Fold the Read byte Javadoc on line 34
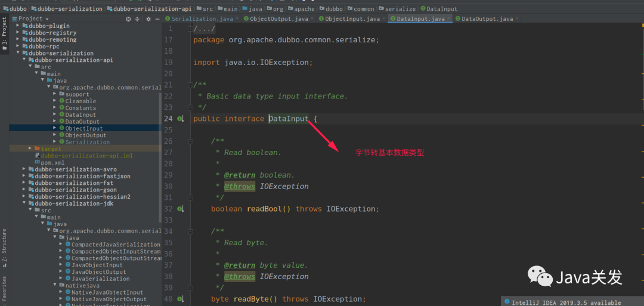Screen dimensions: 644x306 tap(190, 231)
